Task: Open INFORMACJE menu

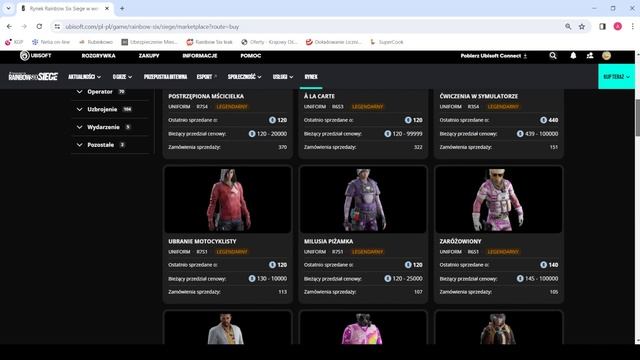Action: click(x=200, y=56)
